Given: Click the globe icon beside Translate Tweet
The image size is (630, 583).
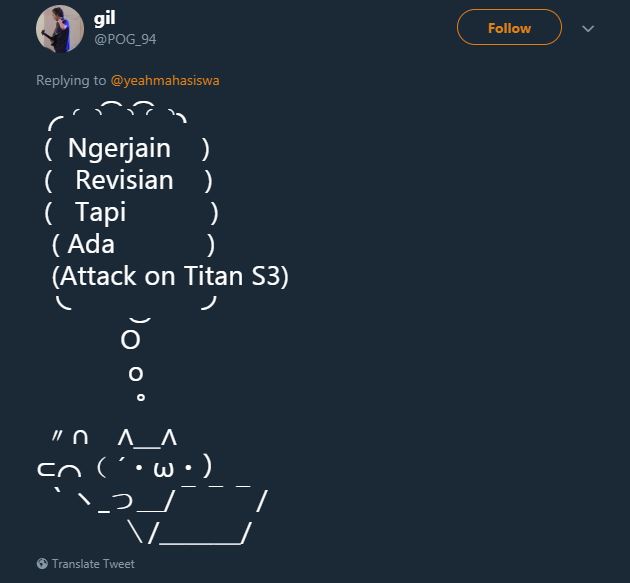Looking at the screenshot, I should (42, 564).
